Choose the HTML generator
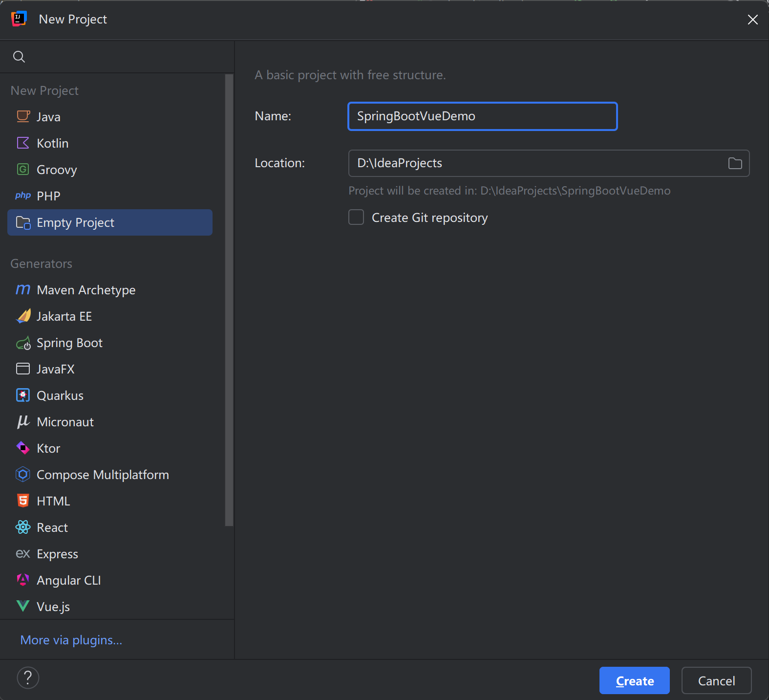This screenshot has width=769, height=700. [x=110, y=501]
